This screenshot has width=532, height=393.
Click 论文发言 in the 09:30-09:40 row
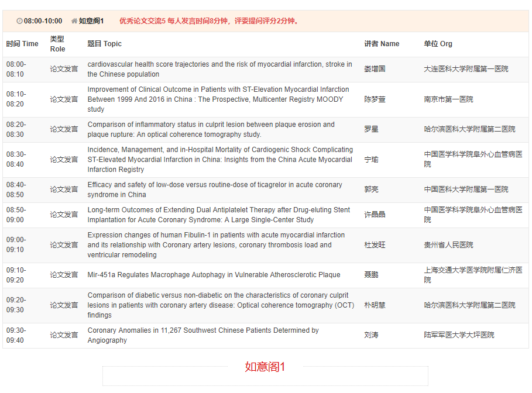point(64,335)
